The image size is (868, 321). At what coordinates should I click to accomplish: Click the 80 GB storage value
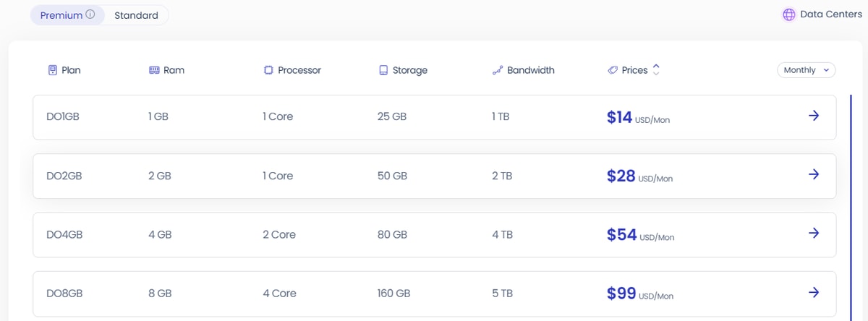pos(393,235)
